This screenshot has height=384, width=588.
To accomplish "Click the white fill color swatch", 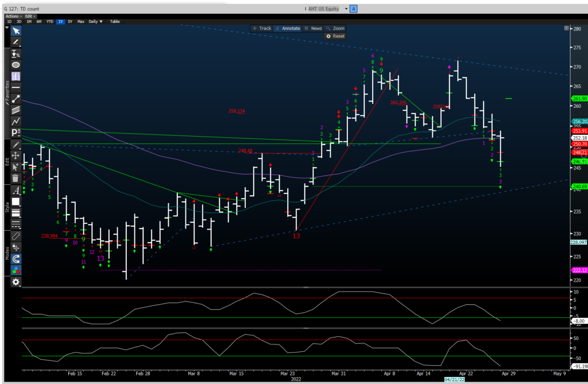I will click(16, 201).
